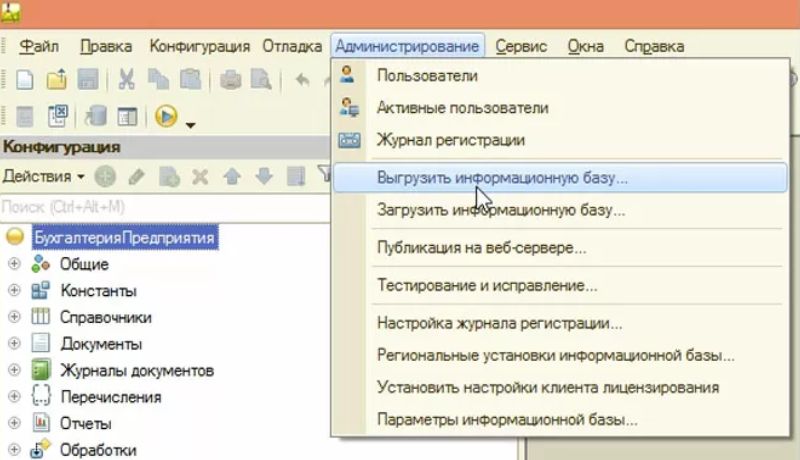This screenshot has width=800, height=460.
Task: Choose Установить настройки клиента лицензирования
Action: [x=560, y=387]
